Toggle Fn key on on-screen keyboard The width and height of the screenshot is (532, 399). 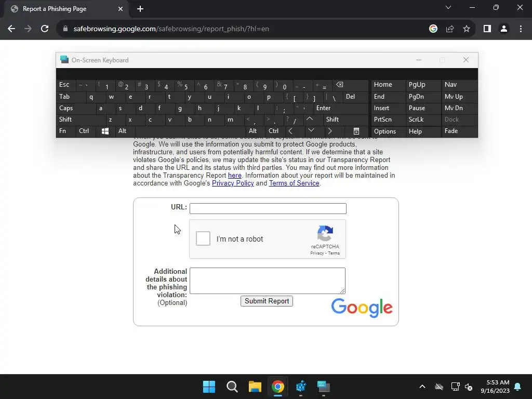coord(66,131)
